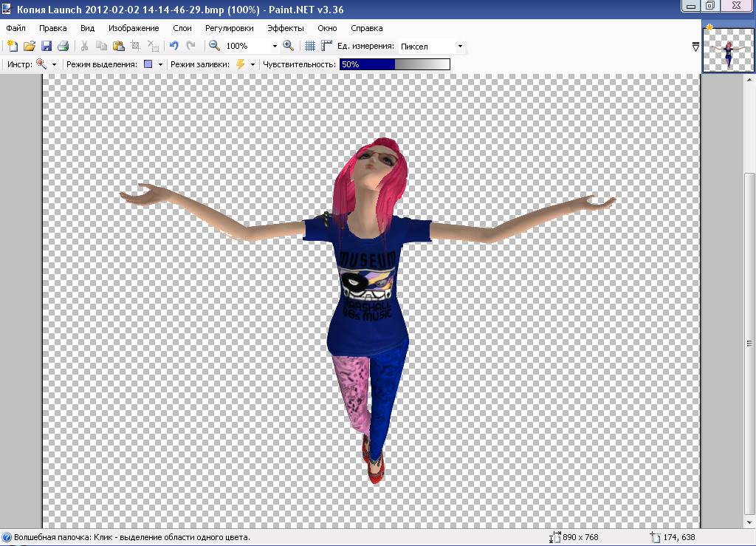Click the Режим заливки label
This screenshot has width=756, height=546.
point(200,64)
